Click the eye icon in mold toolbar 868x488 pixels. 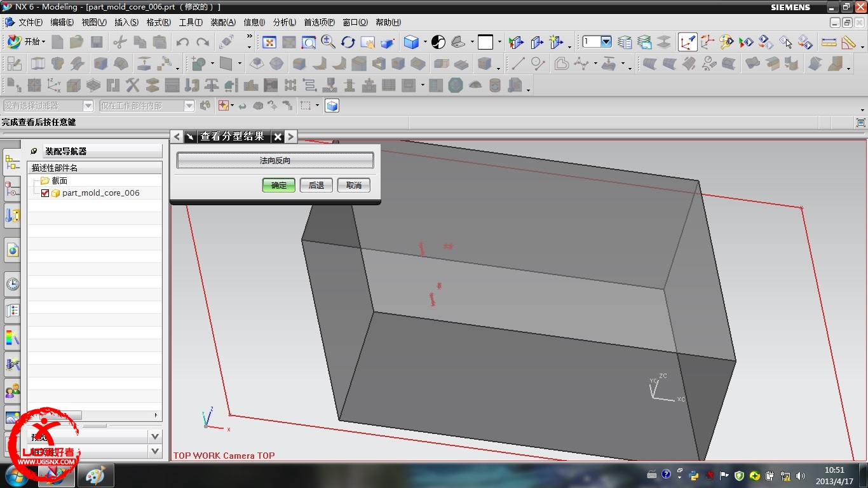pos(475,85)
